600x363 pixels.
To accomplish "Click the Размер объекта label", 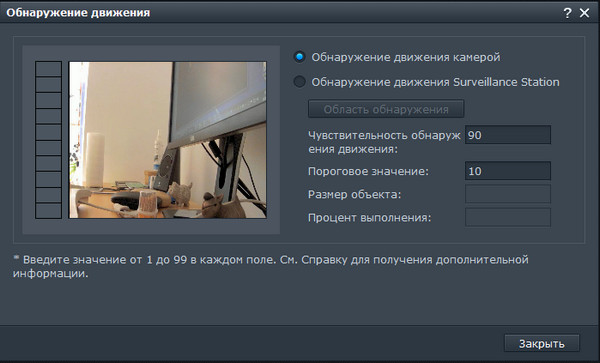I will point(354,194).
